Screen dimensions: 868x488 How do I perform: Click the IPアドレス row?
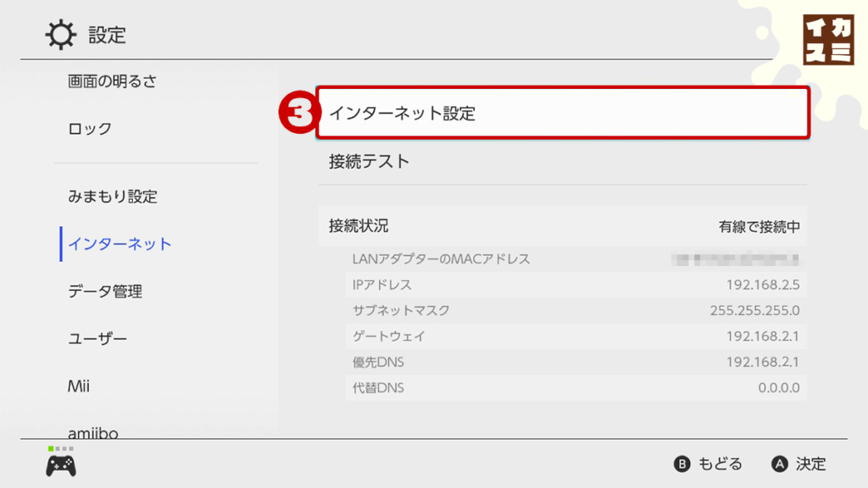(x=576, y=285)
